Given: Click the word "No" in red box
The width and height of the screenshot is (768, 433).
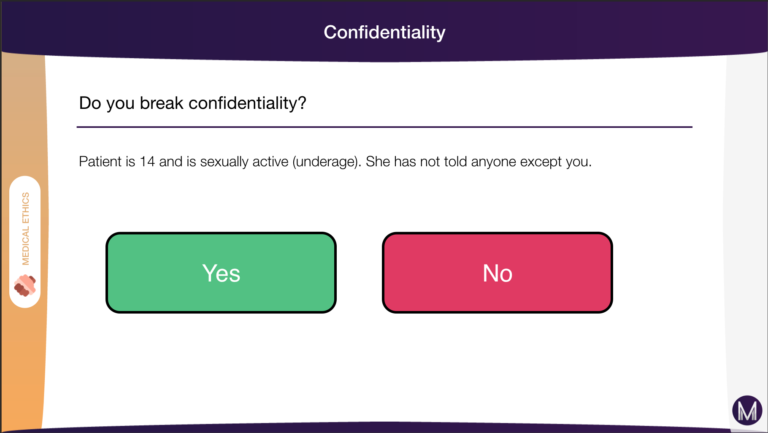Looking at the screenshot, I should [497, 273].
